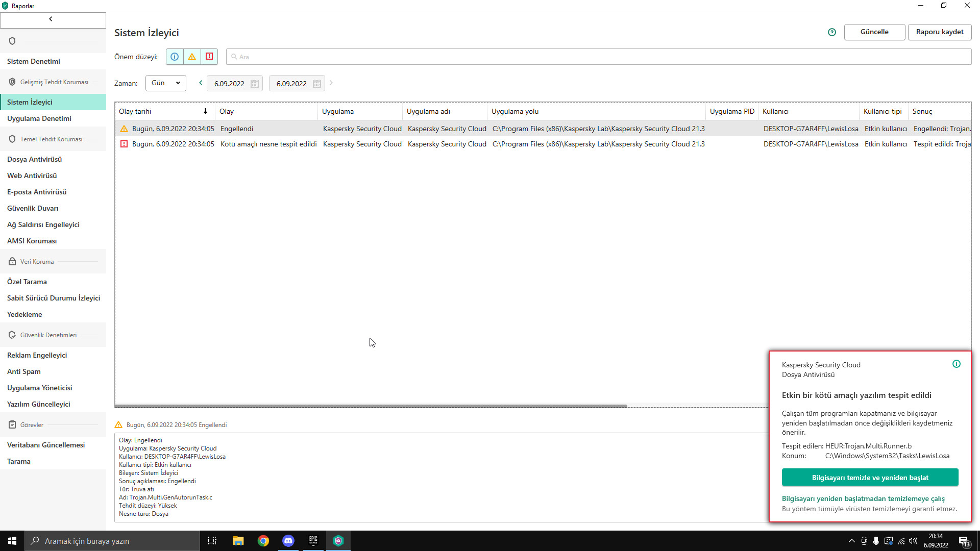Open the Gün time period dropdown

pyautogui.click(x=166, y=83)
